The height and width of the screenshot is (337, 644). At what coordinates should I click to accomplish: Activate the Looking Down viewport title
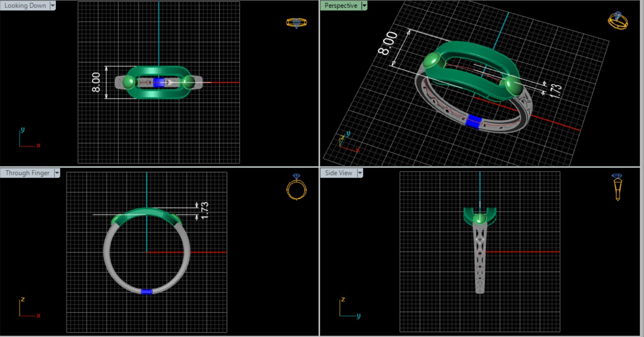(25, 6)
